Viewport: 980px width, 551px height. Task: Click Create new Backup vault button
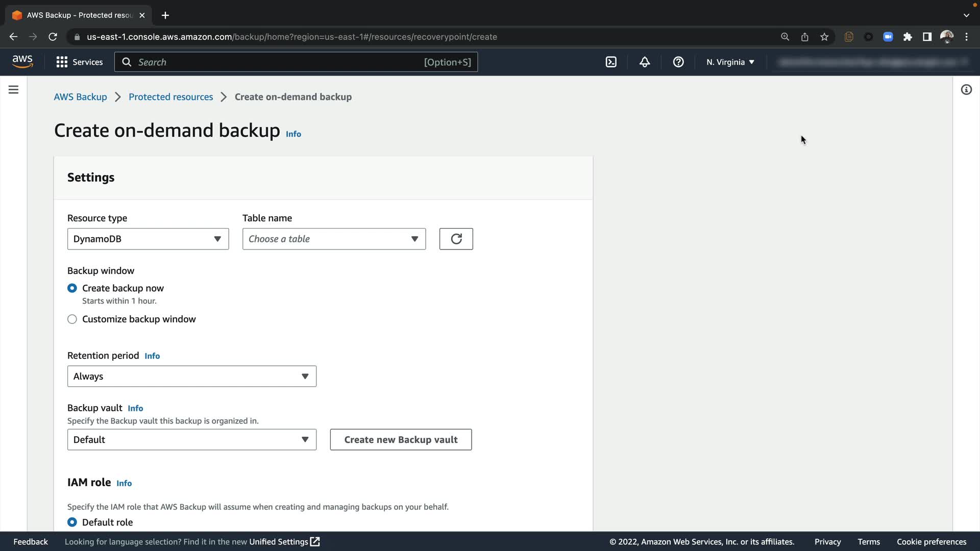[x=401, y=440]
